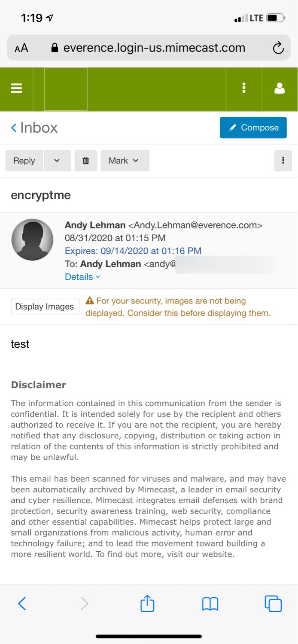Open more actions dots beside Mark
The width and height of the screenshot is (298, 644).
(x=283, y=161)
